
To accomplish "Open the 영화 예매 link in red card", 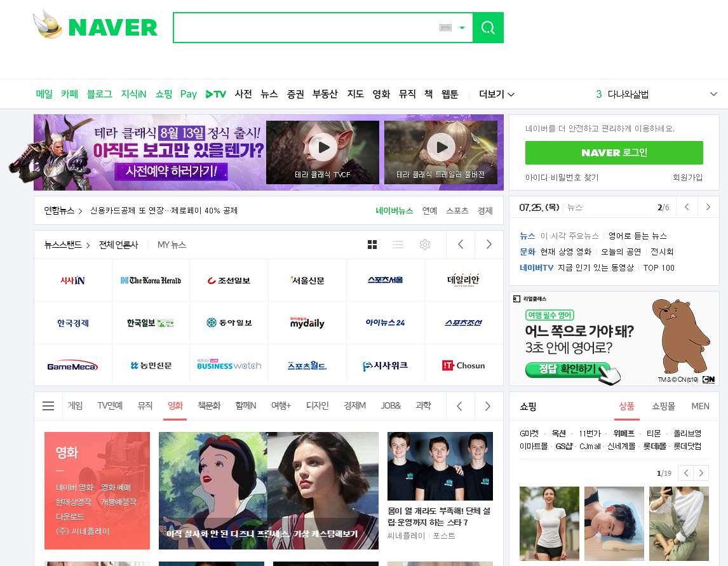I will coord(116,487).
